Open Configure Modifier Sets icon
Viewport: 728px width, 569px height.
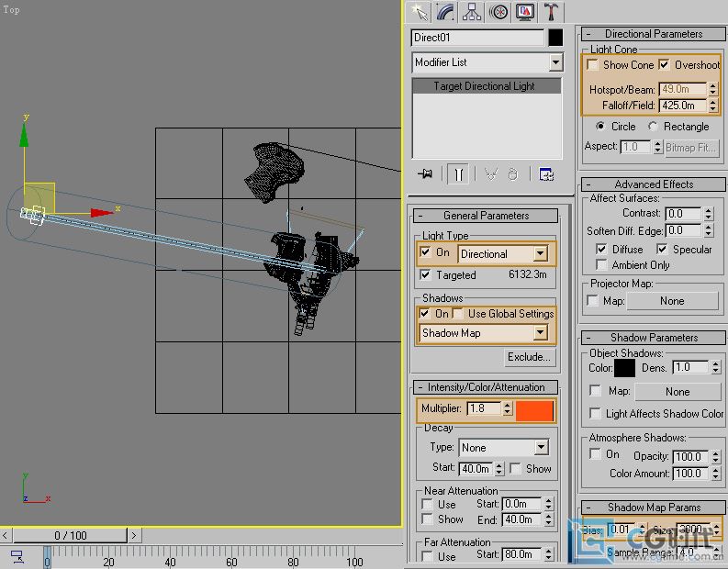pos(546,174)
